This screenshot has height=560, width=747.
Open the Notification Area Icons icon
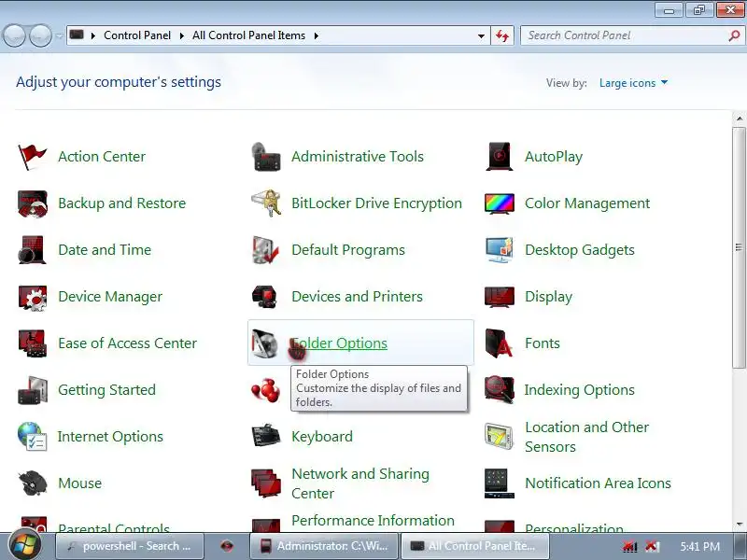coord(500,483)
